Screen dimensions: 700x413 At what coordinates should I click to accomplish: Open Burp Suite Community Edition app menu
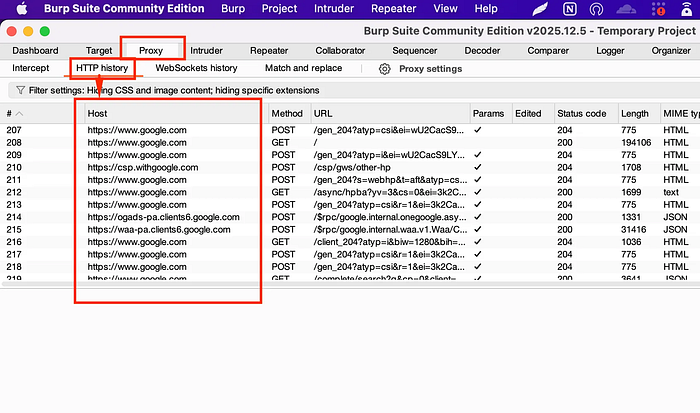(124, 8)
